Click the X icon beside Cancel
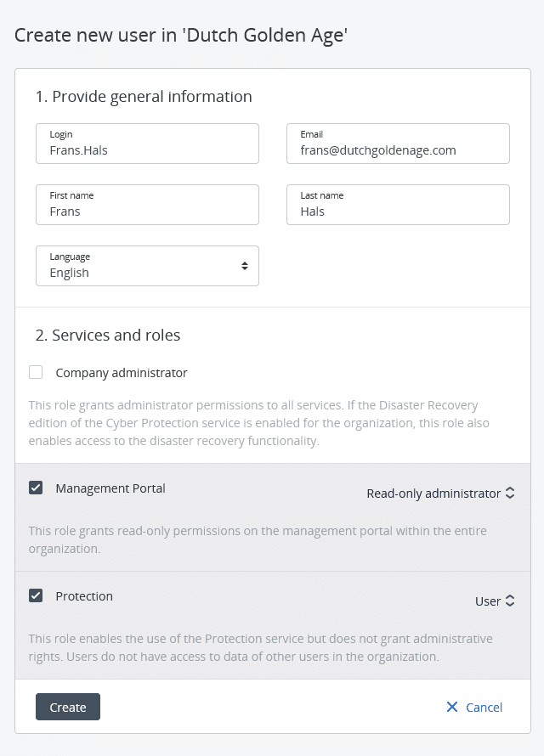Viewport: 544px width, 756px height. pyautogui.click(x=452, y=707)
